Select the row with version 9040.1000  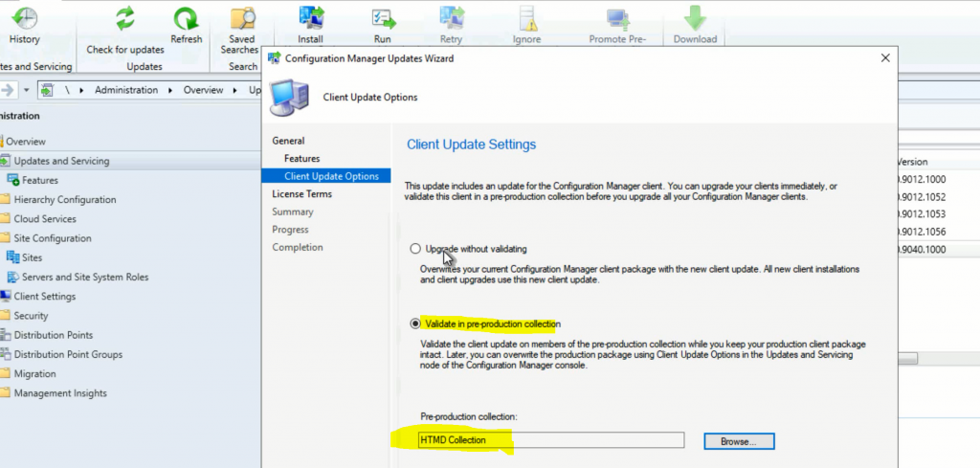click(x=939, y=249)
